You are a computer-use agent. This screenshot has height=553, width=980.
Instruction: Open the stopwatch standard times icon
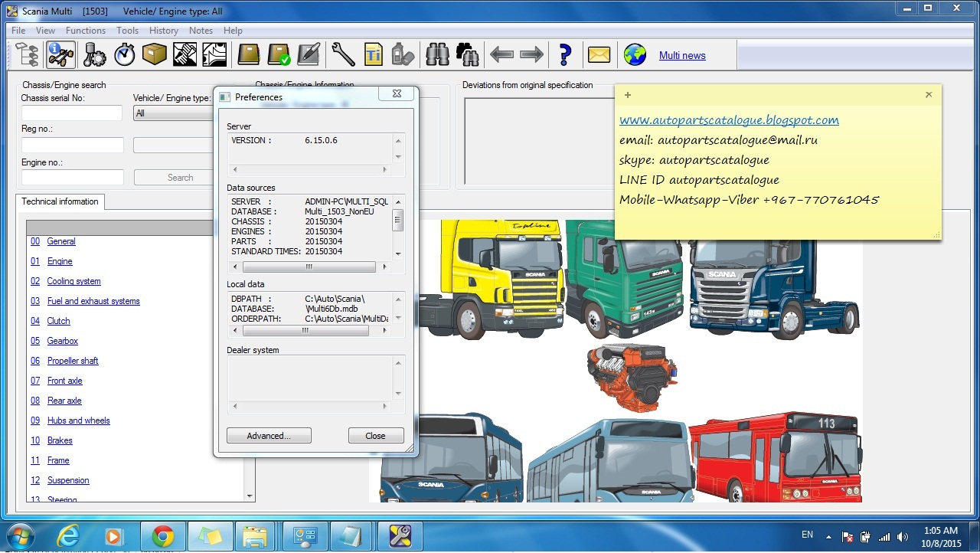(125, 54)
